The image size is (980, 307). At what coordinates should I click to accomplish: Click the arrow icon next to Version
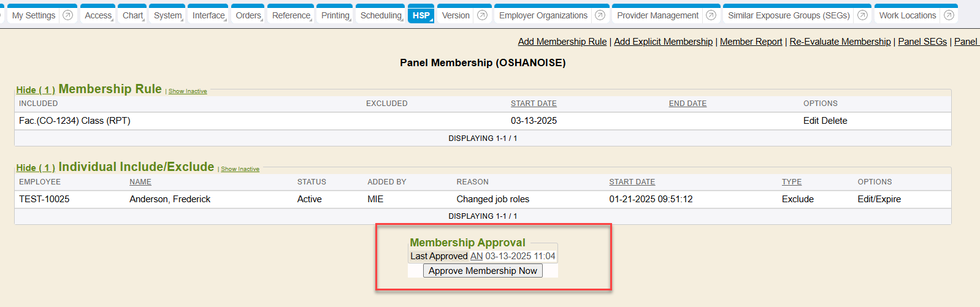pyautogui.click(x=483, y=15)
